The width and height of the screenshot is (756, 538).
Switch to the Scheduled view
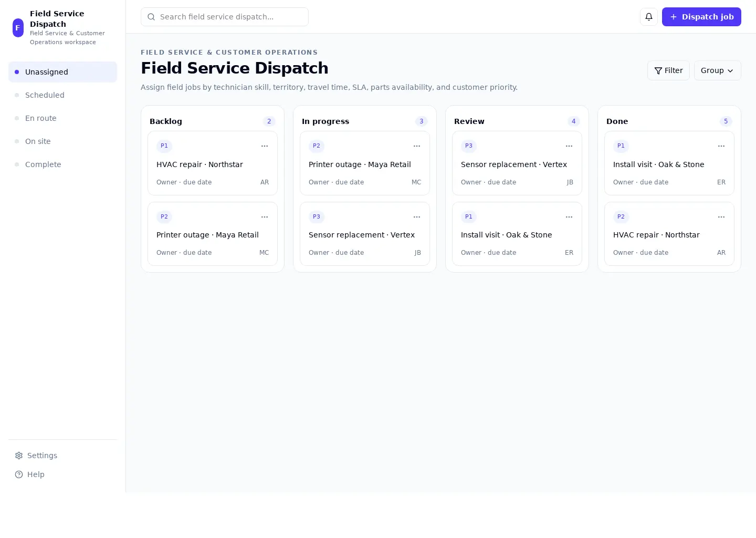coord(62,95)
